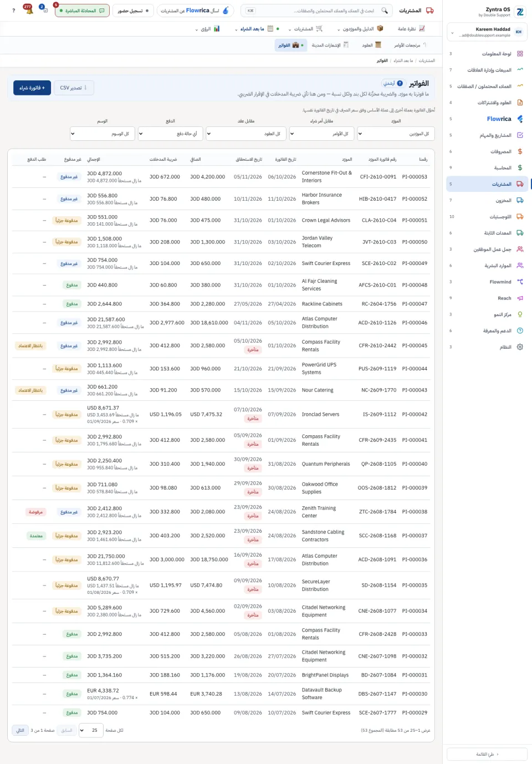
Task: Switch to the الإشعارات المدينة tab
Action: pos(330,45)
